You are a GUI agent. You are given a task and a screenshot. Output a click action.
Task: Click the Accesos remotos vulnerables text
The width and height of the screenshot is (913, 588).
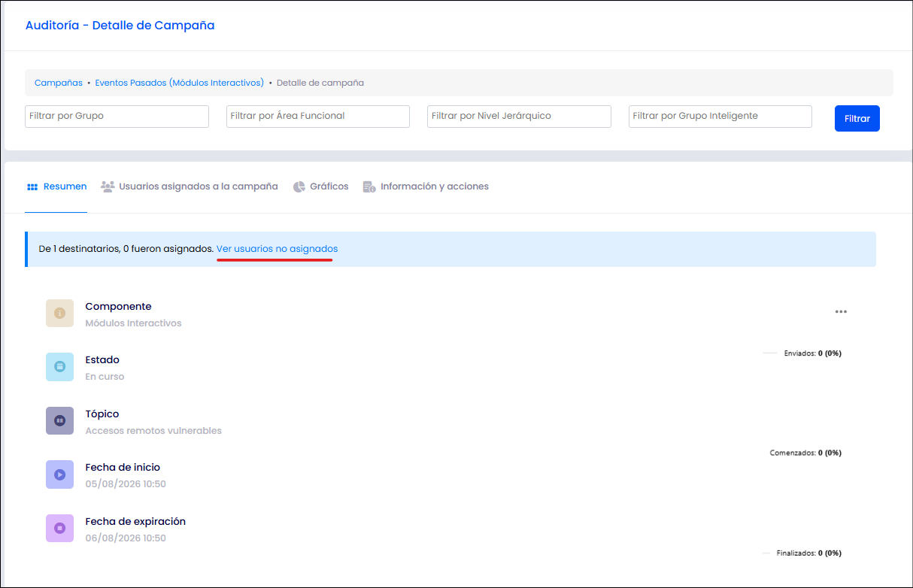pos(153,431)
